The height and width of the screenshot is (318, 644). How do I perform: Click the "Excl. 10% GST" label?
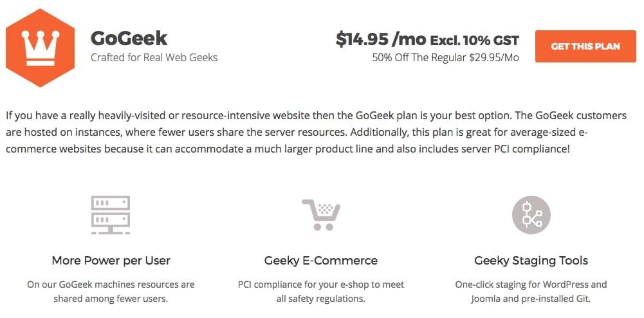(x=474, y=40)
